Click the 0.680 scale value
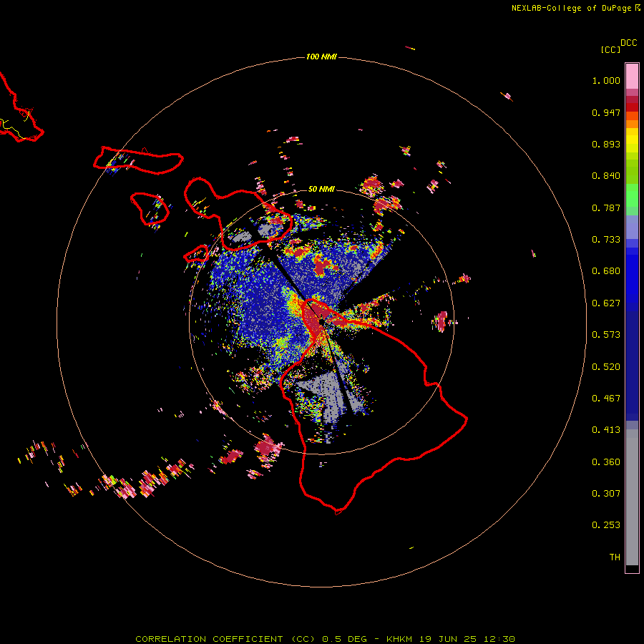 [x=606, y=271]
